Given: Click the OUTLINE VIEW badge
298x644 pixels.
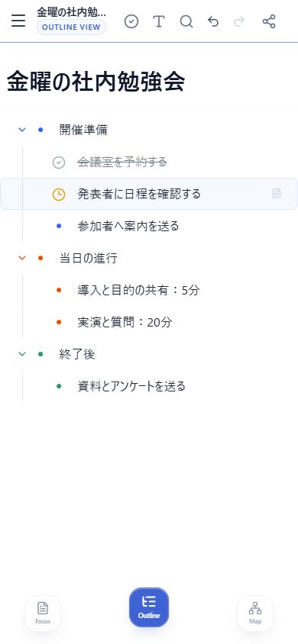Looking at the screenshot, I should tap(71, 27).
